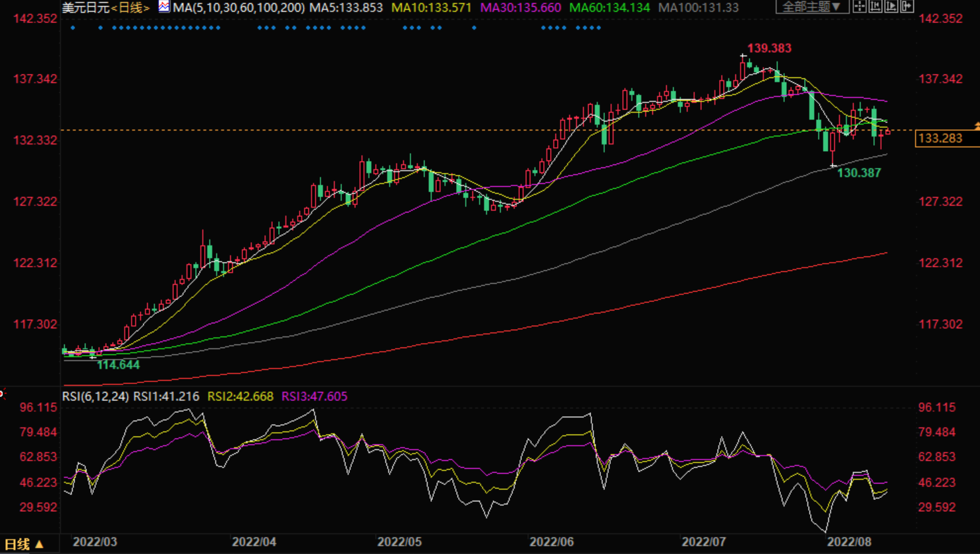Click the MA5:133.853 value
This screenshot has height=554, width=980.
346,7
